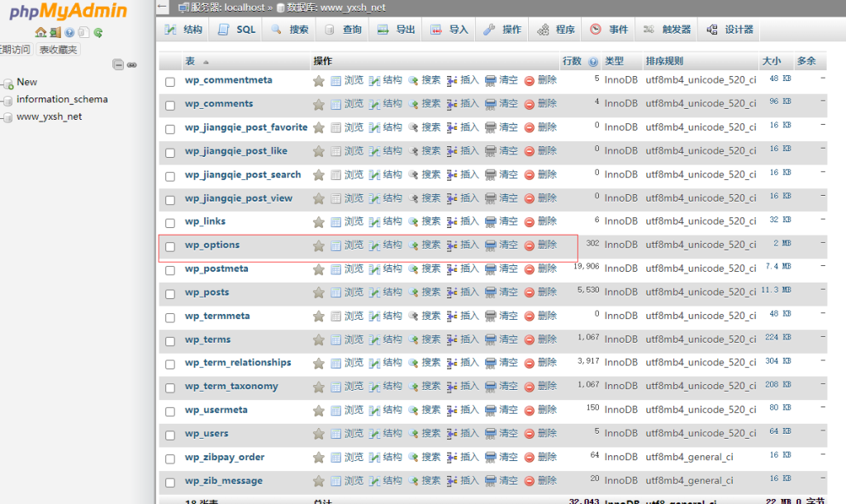The width and height of the screenshot is (846, 504).
Task: Open phpMyAdmin documentation help icon
Action: point(69,33)
